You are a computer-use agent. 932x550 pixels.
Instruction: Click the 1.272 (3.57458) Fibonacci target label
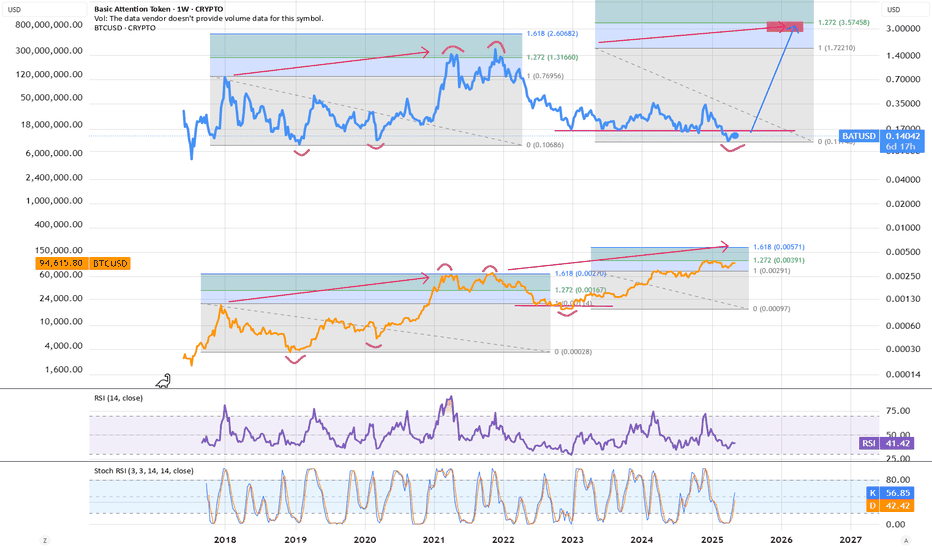click(844, 23)
